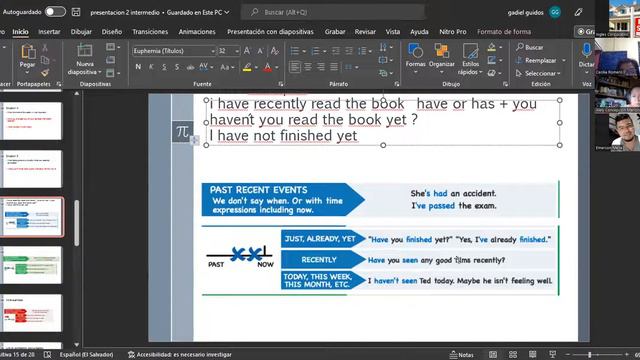The width and height of the screenshot is (640, 360).
Task: Click accessibility 'es necesario investigar' status
Action: (180, 355)
